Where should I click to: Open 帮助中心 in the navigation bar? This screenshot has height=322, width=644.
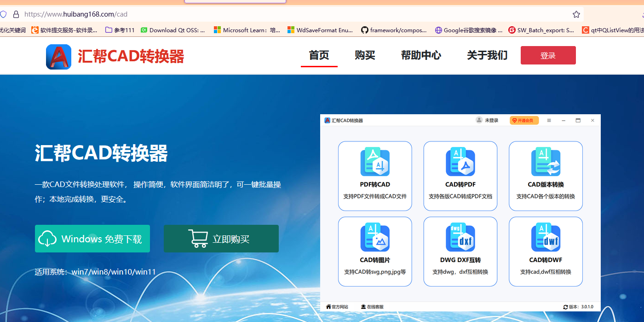click(x=421, y=56)
